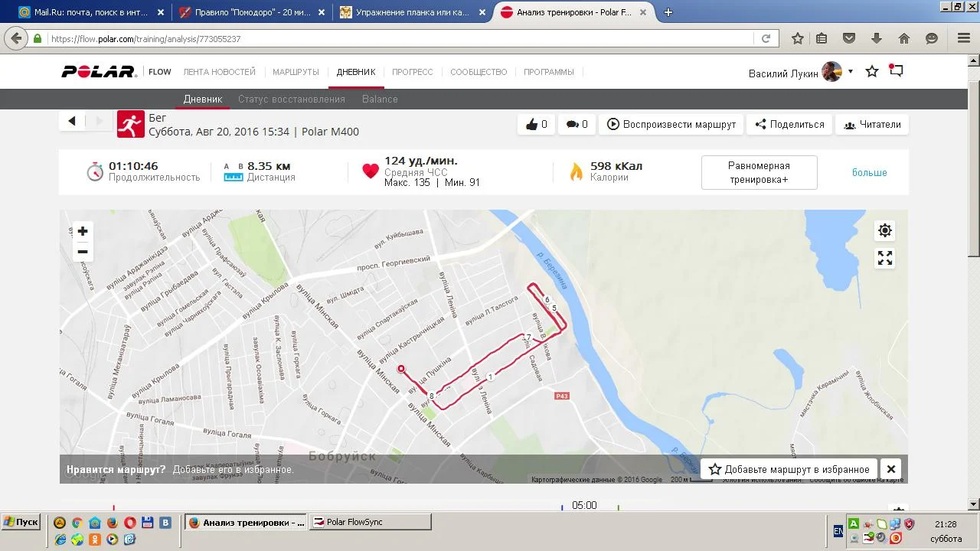The image size is (980, 551).
Task: Select the Balance sub-tab
Action: click(380, 99)
